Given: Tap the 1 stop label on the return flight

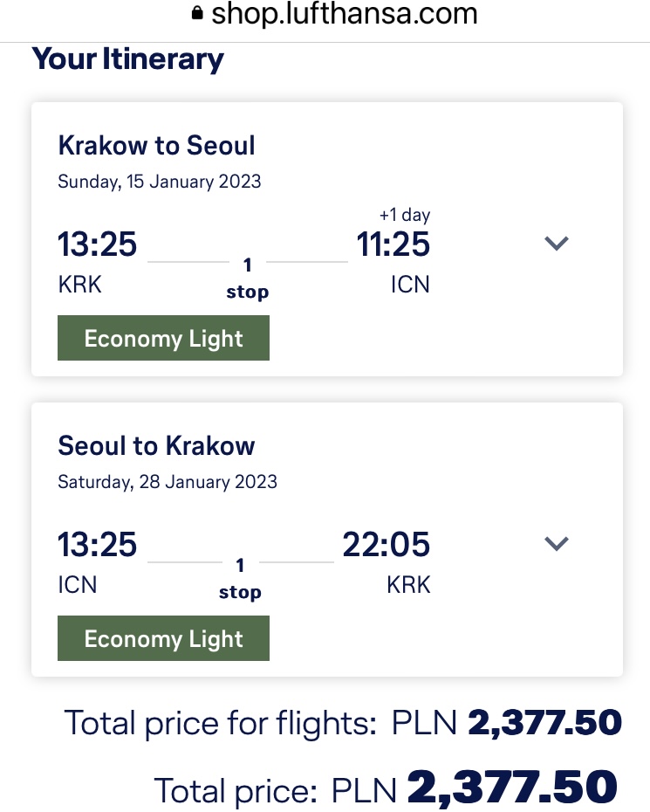Looking at the screenshot, I should [x=240, y=579].
